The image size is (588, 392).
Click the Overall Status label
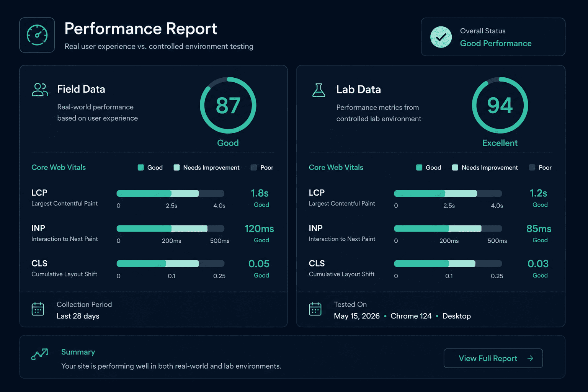click(483, 31)
